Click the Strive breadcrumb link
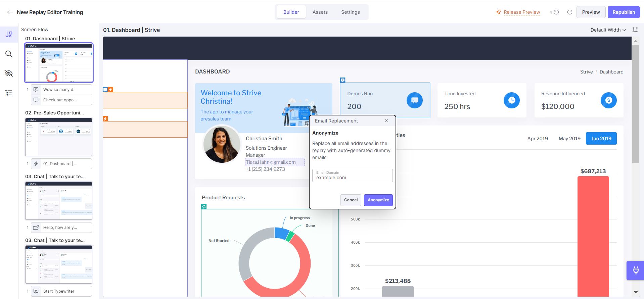Screen dimensions: 644x299 click(x=586, y=72)
